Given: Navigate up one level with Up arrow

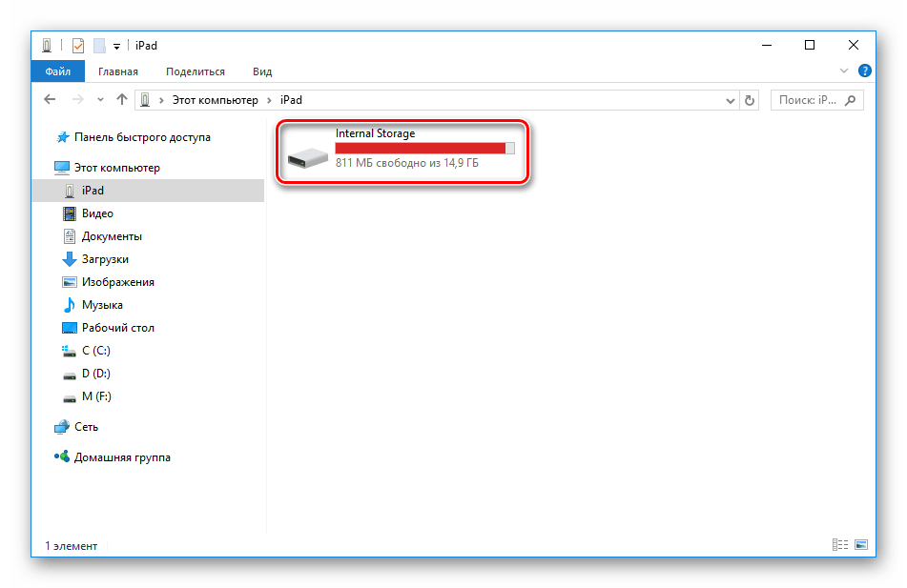Looking at the screenshot, I should (121, 100).
